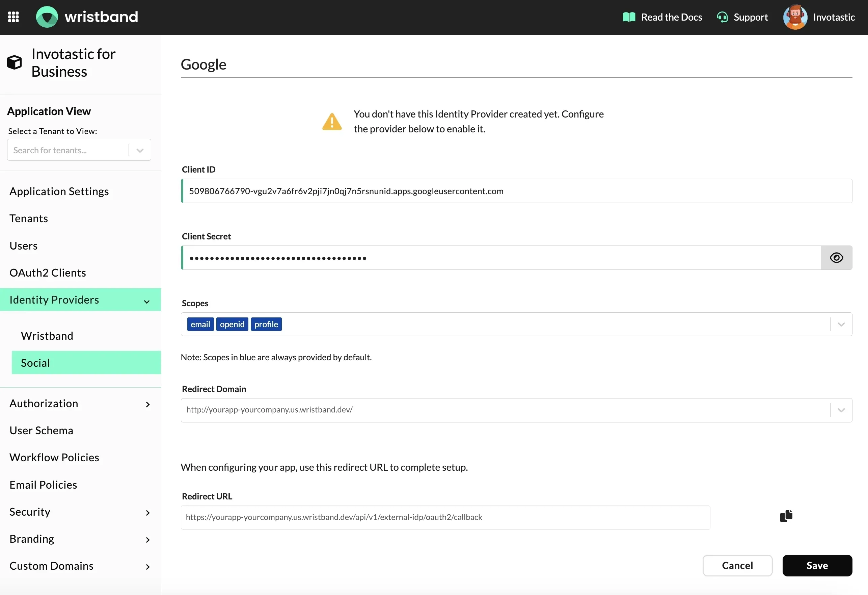Click the profile scope tag
Screen dimensions: 868x595
(266, 325)
